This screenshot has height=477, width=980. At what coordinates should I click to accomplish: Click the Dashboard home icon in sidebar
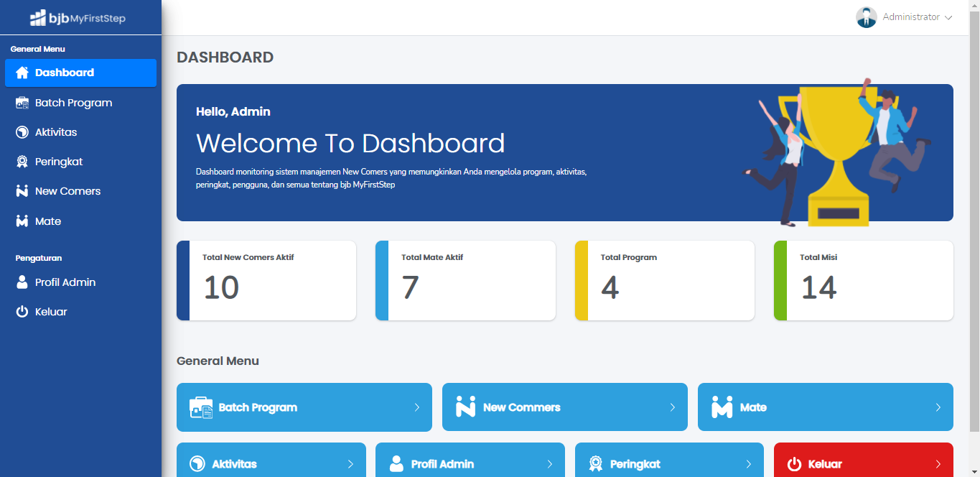(x=22, y=73)
